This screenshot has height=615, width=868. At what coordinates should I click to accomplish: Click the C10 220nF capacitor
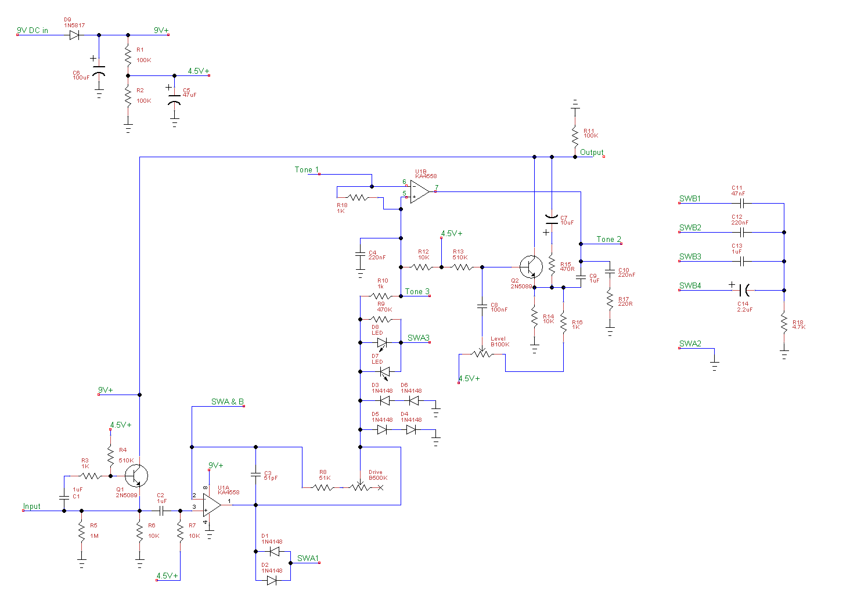610,272
